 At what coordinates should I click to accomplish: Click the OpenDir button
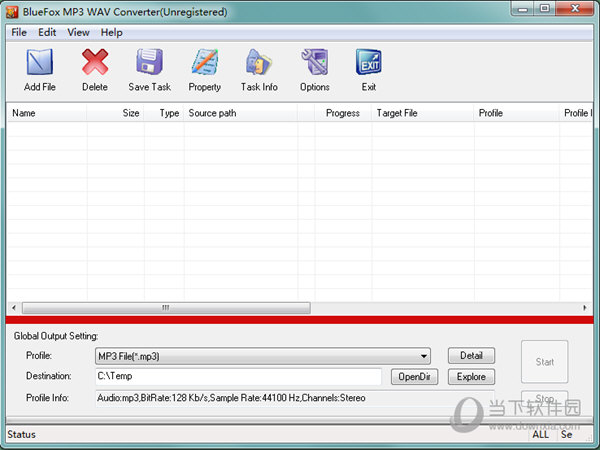414,377
